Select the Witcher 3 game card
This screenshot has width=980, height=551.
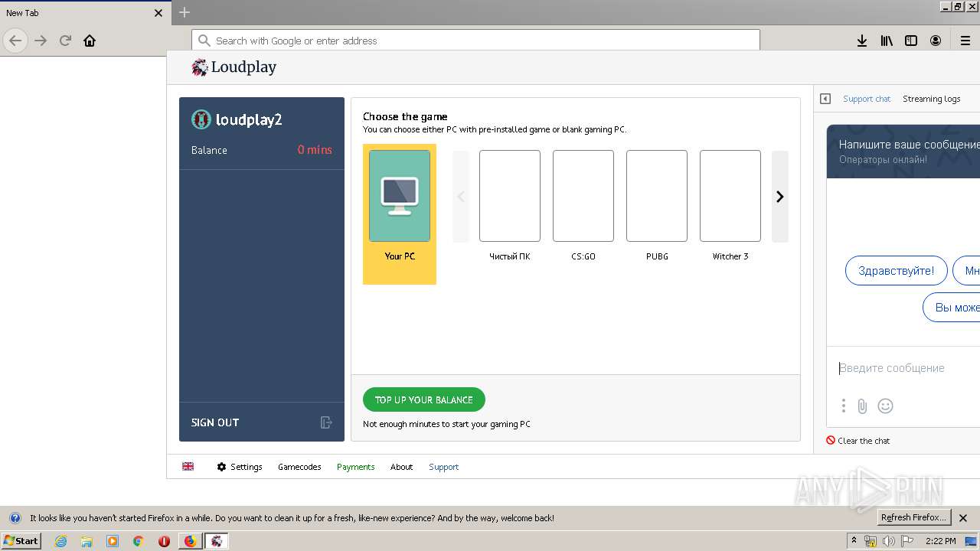730,205
